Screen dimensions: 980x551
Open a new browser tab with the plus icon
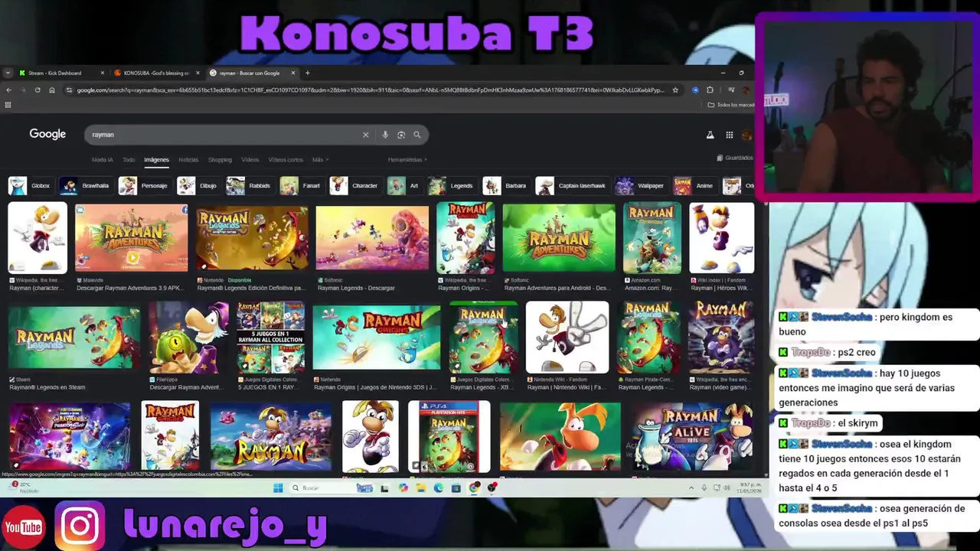(308, 73)
